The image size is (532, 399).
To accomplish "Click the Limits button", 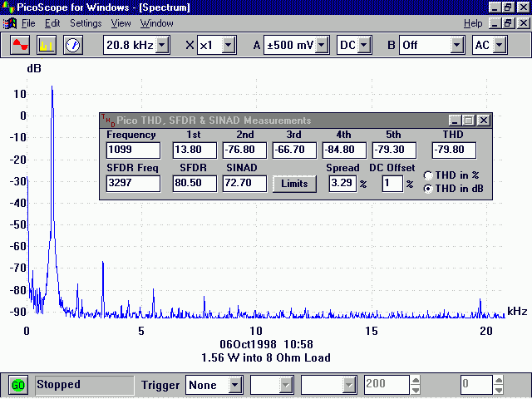I will click(x=294, y=184).
